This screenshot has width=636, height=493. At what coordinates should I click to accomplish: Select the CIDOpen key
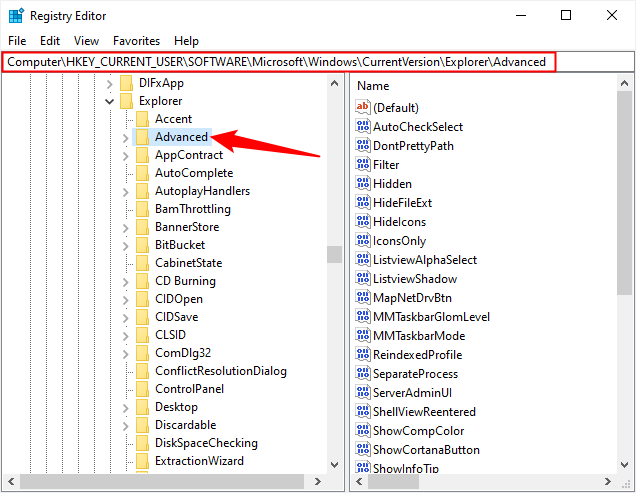pos(178,299)
